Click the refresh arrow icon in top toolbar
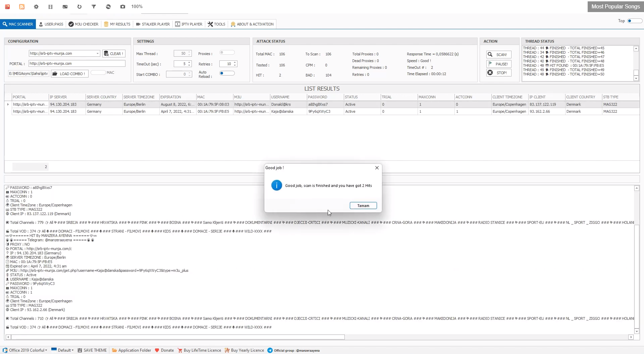Viewport: 644px width, 354px height. [79, 7]
